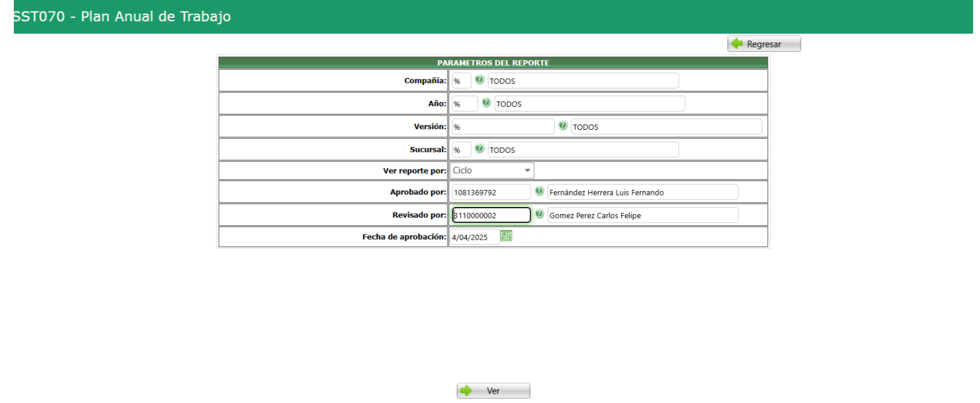Click the Revisado por ID field 8110000002
Viewport: 980px width, 403px height.
[x=491, y=215]
